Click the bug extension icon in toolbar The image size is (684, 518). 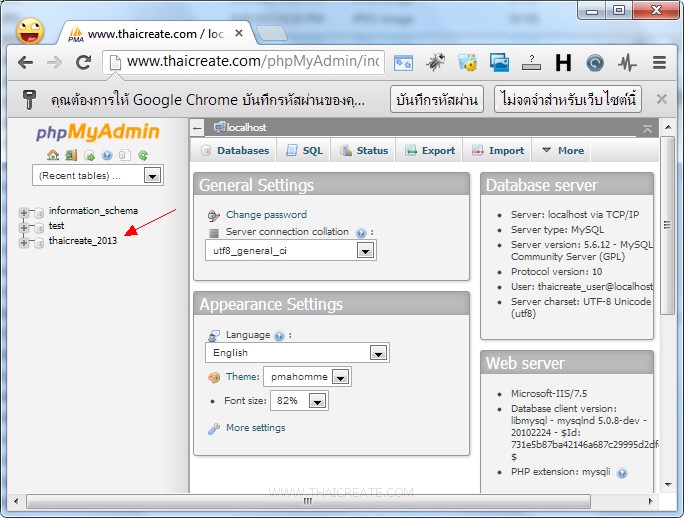click(x=435, y=62)
